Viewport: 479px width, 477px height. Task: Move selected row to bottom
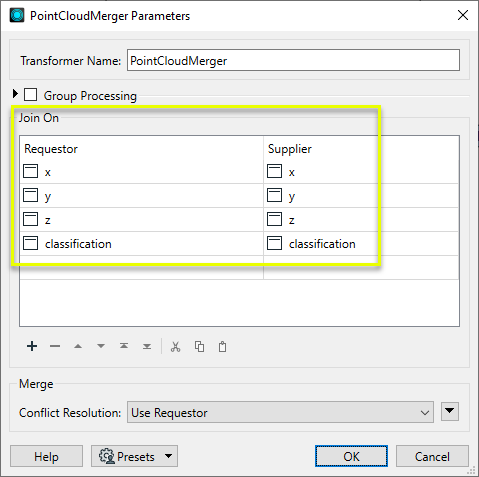pyautogui.click(x=147, y=346)
